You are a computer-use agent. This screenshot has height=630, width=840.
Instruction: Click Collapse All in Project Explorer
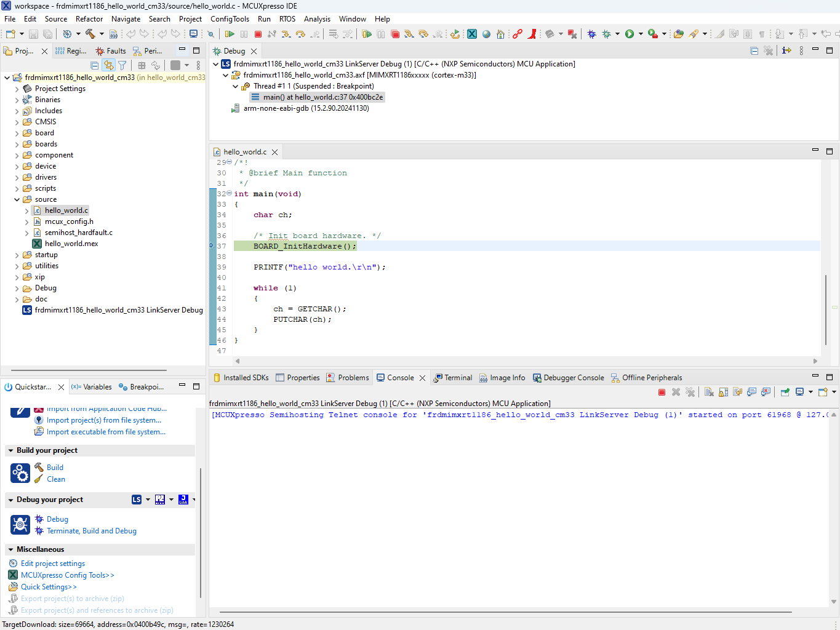click(94, 65)
